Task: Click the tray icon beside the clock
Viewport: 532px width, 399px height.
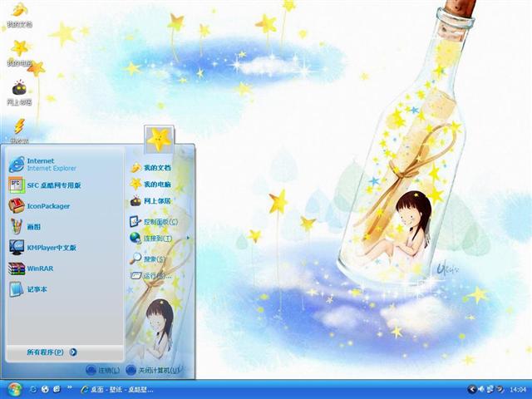Action: [500, 389]
